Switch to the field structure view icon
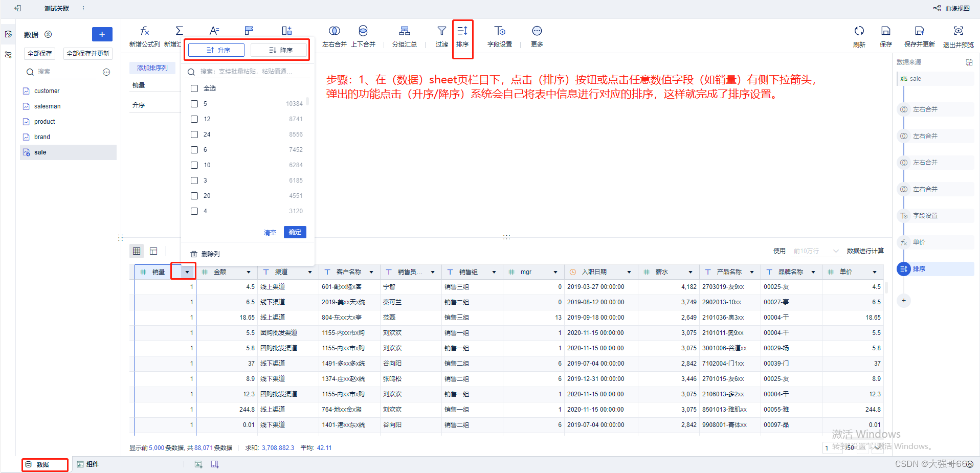 pyautogui.click(x=153, y=251)
